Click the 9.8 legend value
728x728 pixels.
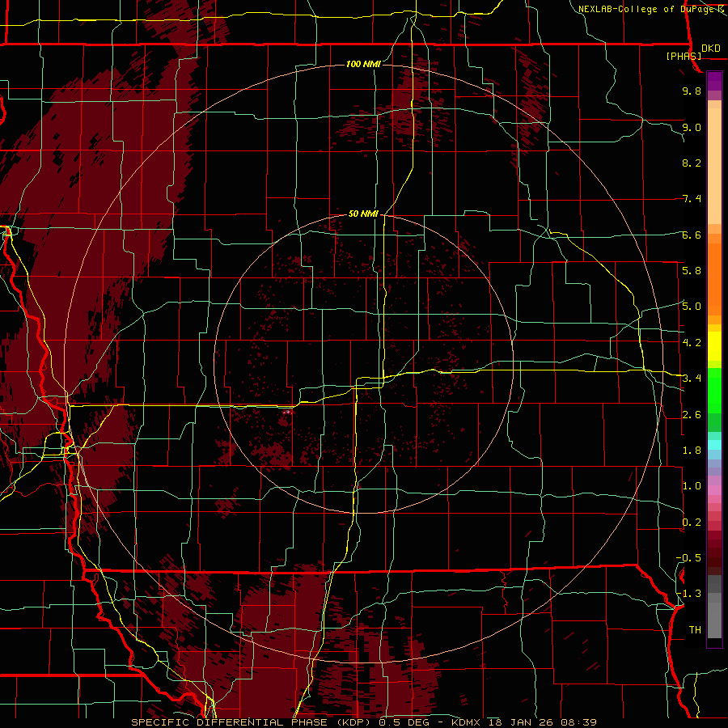(692, 91)
